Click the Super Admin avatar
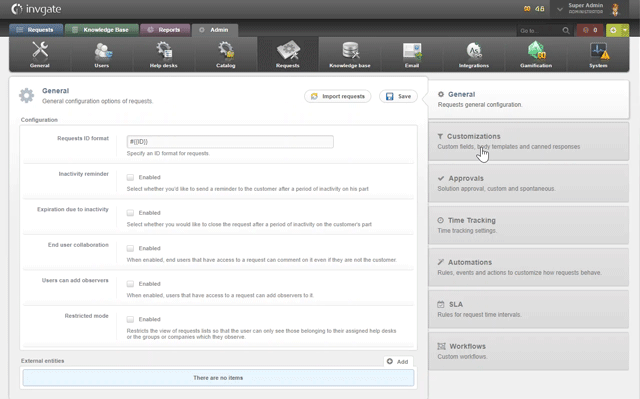The image size is (640, 399). coord(615,9)
